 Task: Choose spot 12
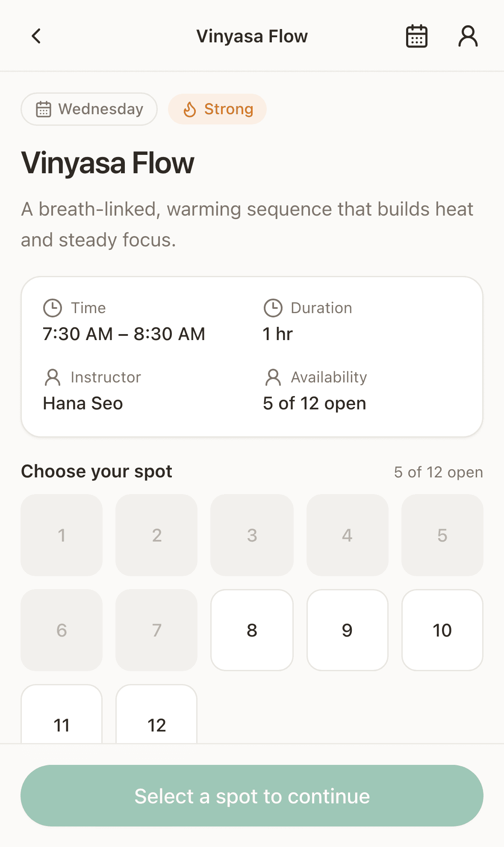click(x=156, y=714)
